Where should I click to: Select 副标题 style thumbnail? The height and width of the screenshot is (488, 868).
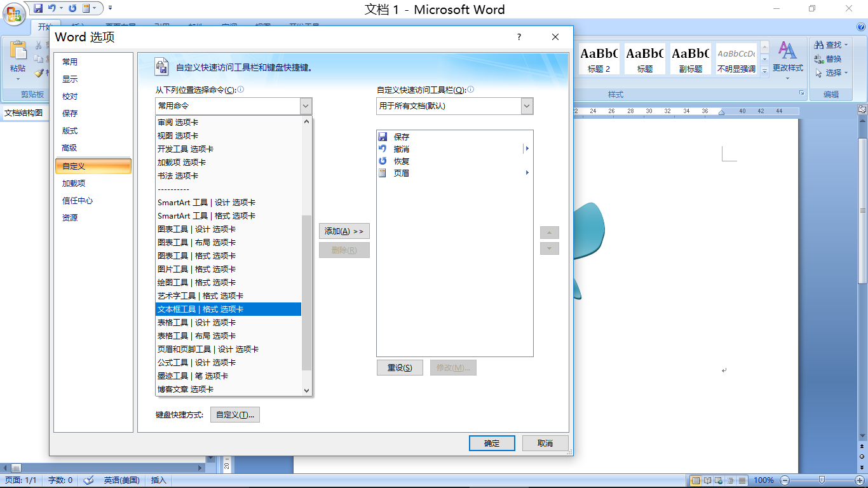pyautogui.click(x=691, y=59)
